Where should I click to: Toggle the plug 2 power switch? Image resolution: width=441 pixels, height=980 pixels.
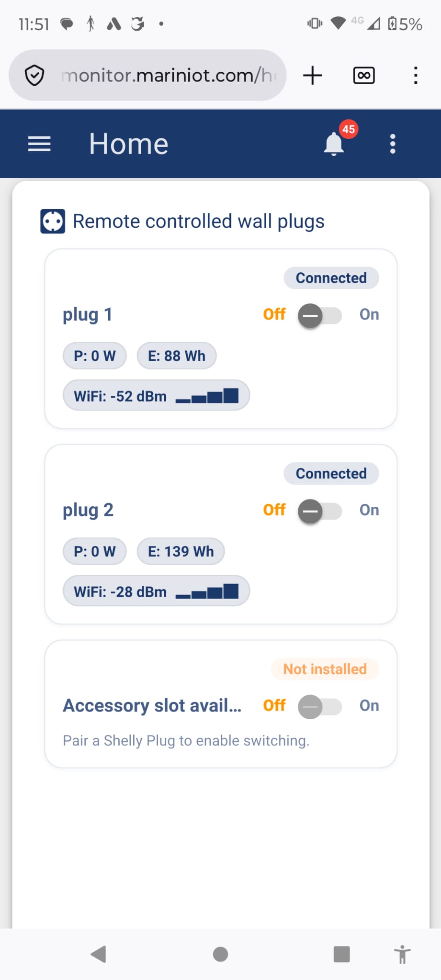(x=319, y=511)
